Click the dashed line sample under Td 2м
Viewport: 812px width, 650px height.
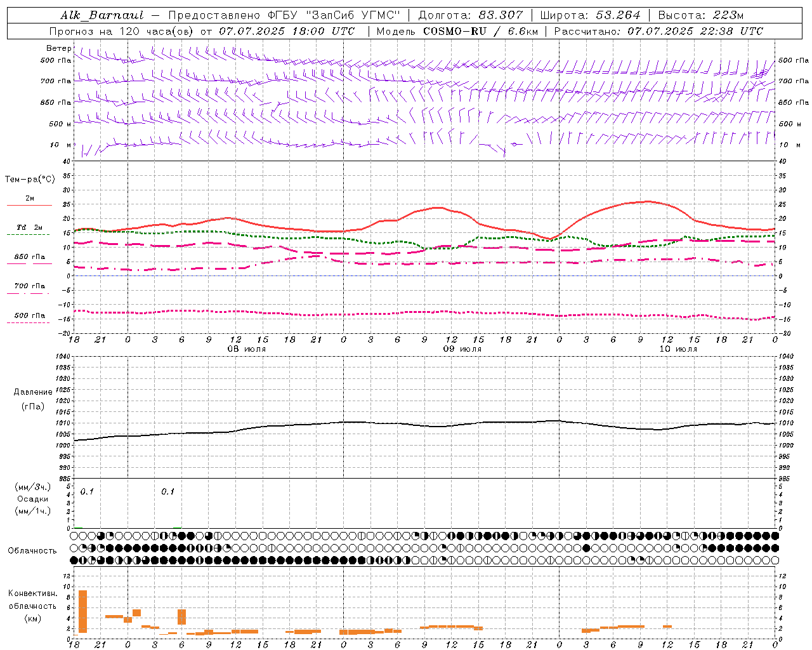pyautogui.click(x=28, y=235)
